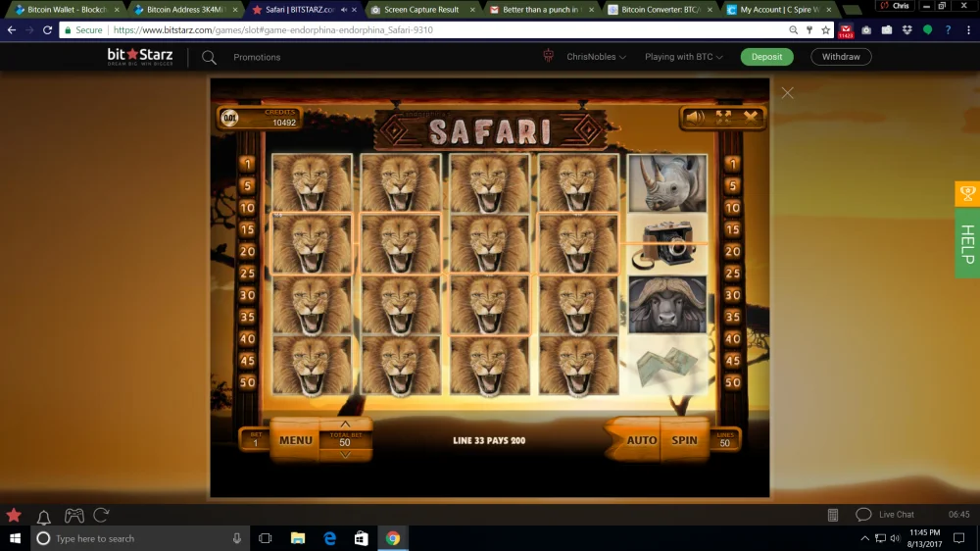Viewport: 980px width, 551px height.
Task: Click the green Deposit button
Action: tap(767, 56)
